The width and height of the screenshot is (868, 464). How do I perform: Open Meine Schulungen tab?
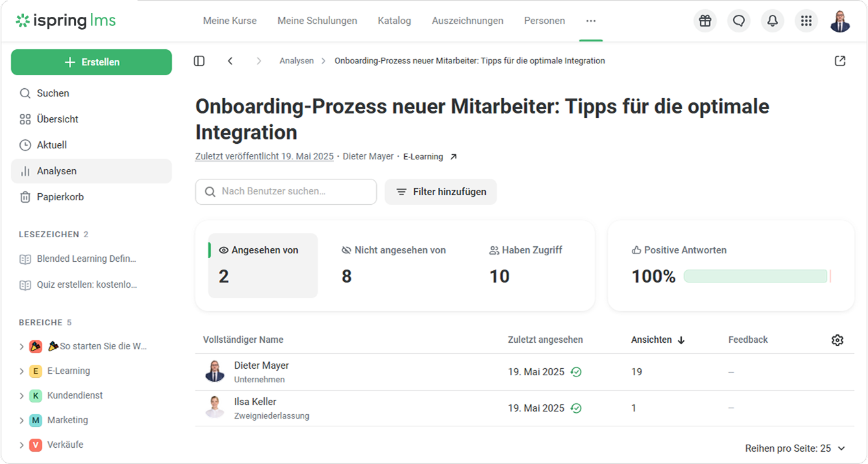[317, 21]
